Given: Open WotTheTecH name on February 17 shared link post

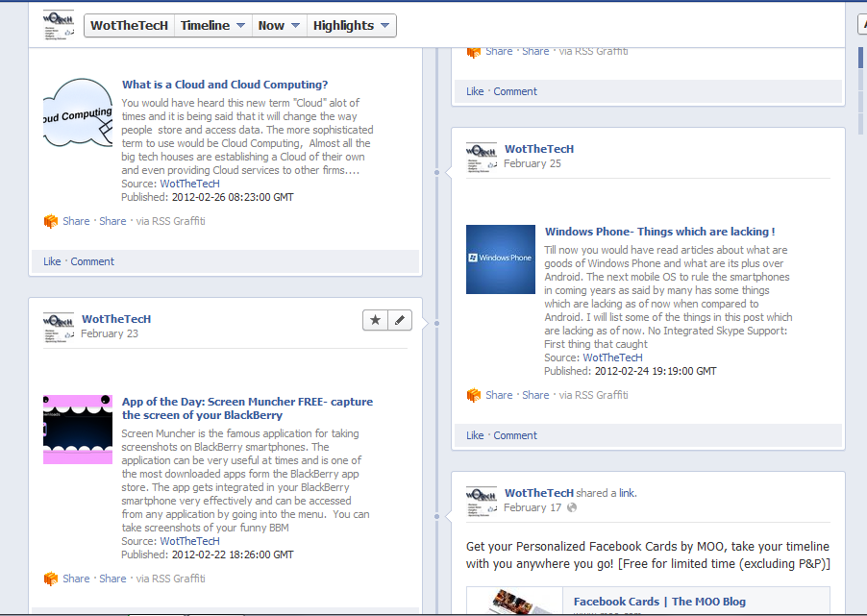Looking at the screenshot, I should coord(539,493).
